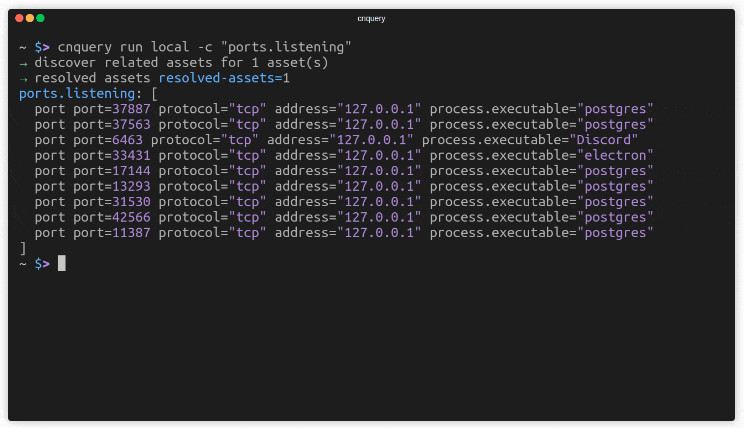Click the ports.listening result label
Image resolution: width=744 pixels, height=428 pixels.
tap(77, 93)
